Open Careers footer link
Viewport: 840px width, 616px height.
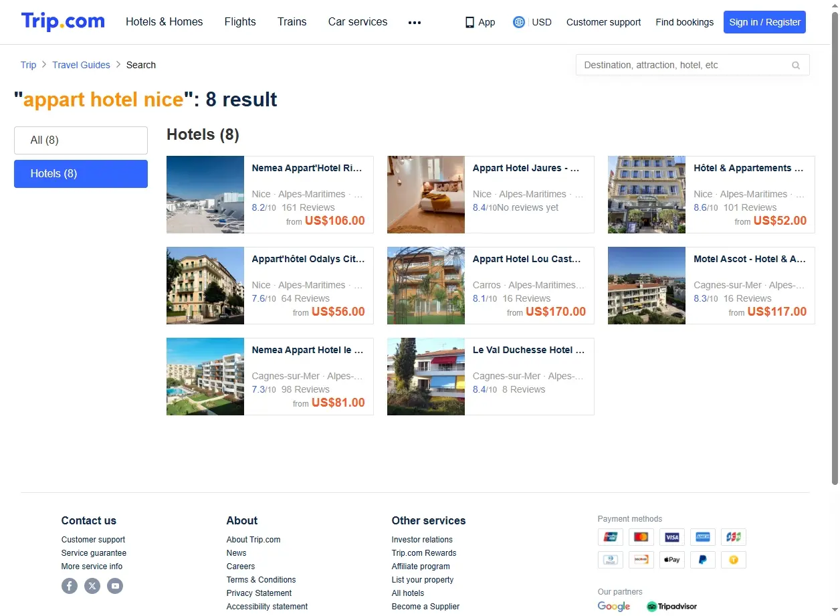(x=241, y=567)
